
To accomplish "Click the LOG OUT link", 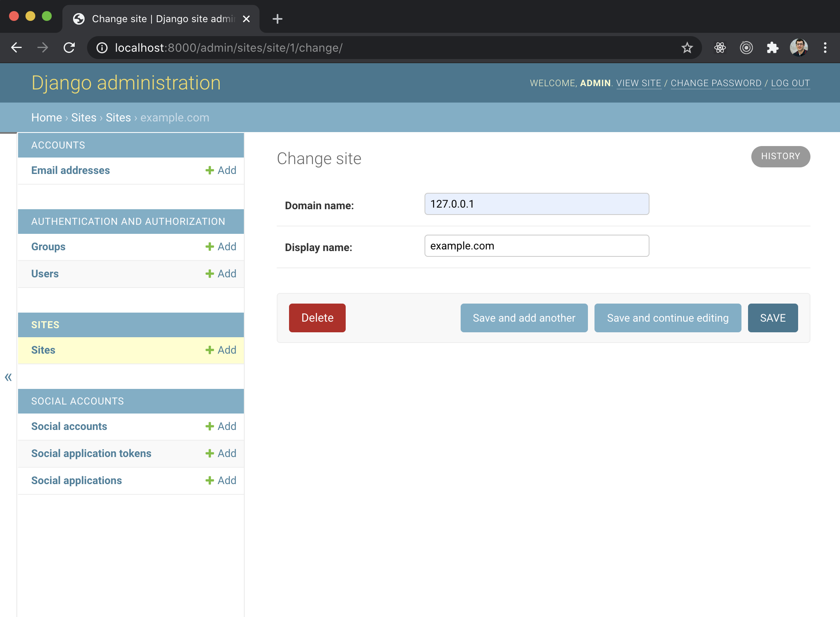I will point(790,83).
